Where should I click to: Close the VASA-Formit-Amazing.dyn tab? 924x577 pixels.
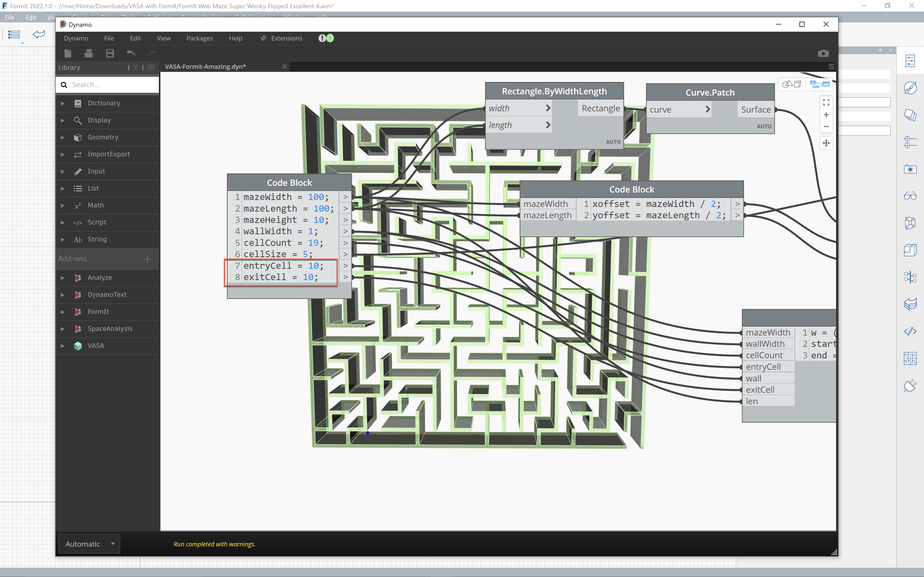284,67
